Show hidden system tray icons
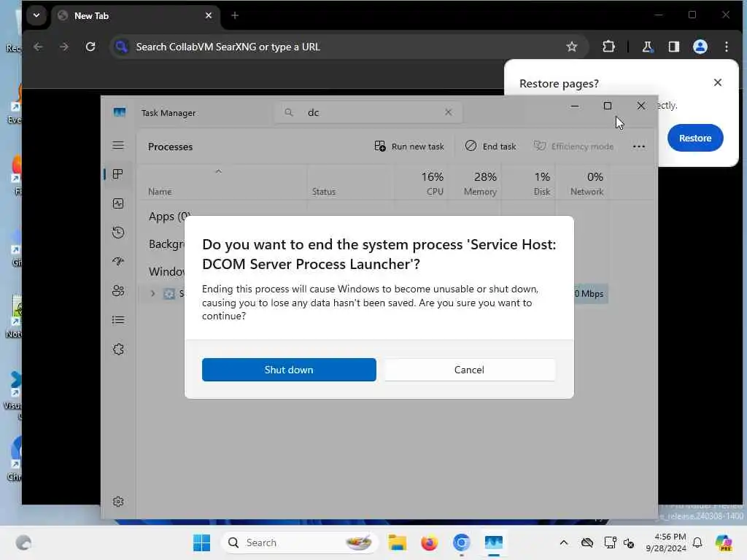The image size is (747, 560). click(x=564, y=542)
